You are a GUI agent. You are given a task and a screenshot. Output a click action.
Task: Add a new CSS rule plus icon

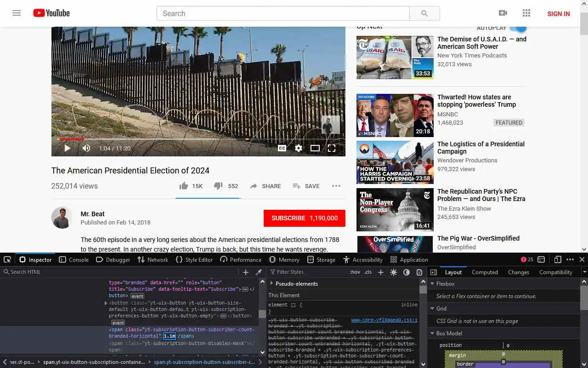(x=380, y=272)
